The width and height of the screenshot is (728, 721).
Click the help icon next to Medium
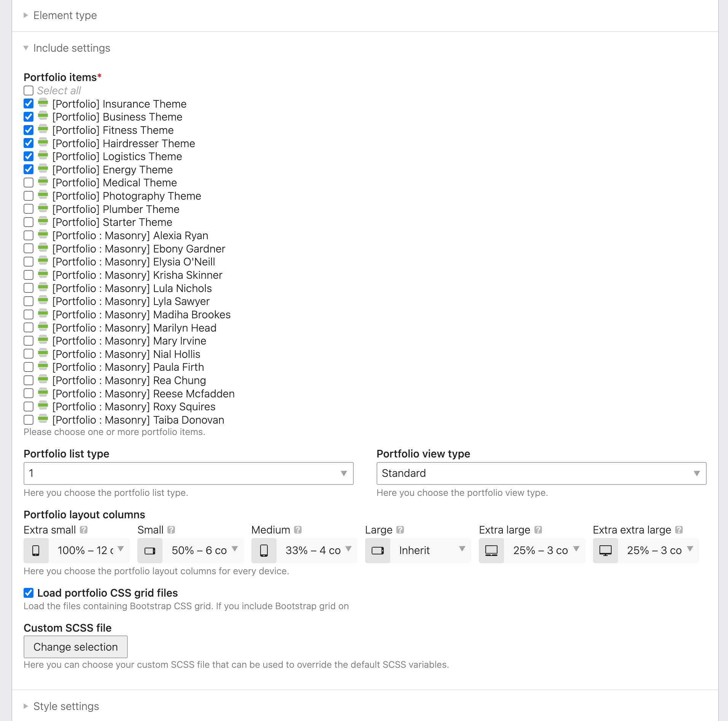[x=298, y=530]
